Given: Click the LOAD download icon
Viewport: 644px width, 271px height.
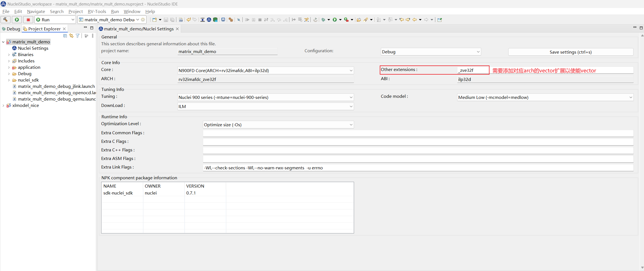Looking at the screenshot, I should [203, 20].
